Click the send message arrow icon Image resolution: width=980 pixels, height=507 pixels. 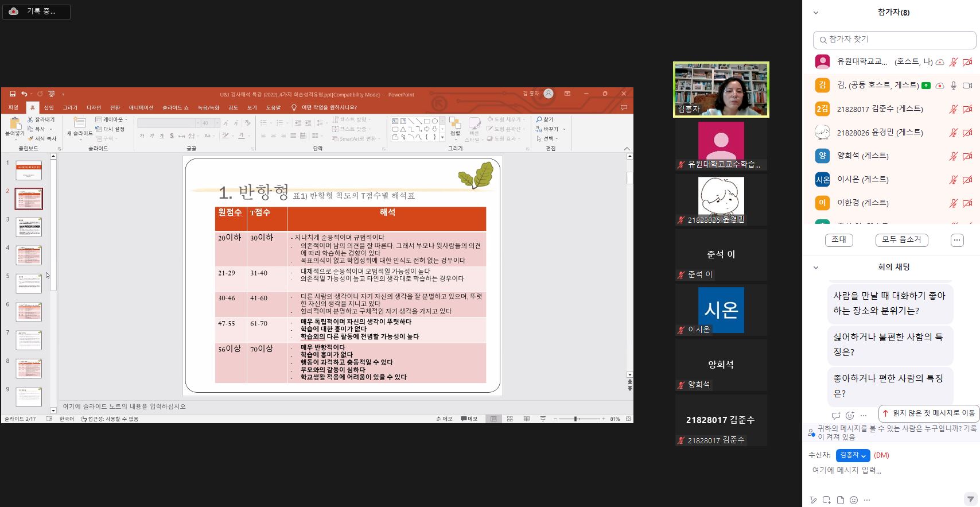(x=970, y=499)
